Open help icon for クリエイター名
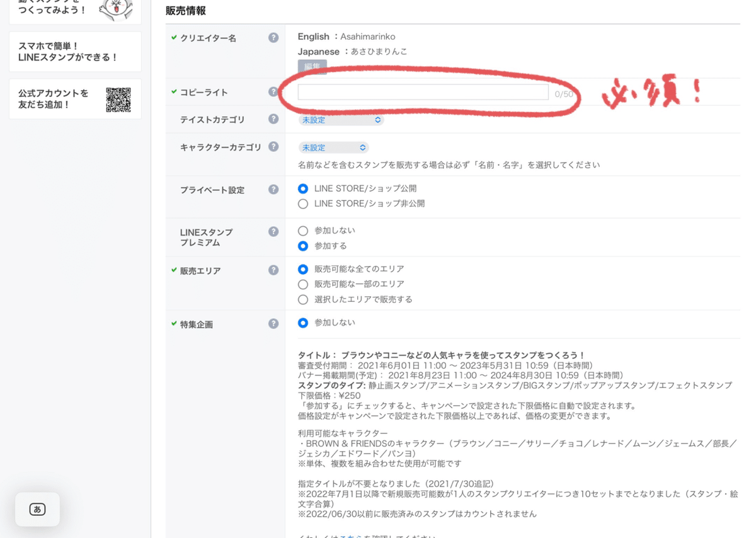This screenshot has width=756, height=538. point(273,38)
